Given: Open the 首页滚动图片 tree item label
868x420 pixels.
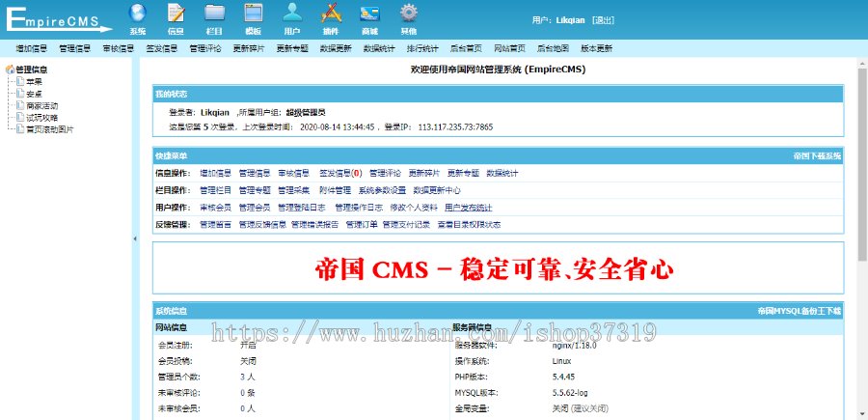Looking at the screenshot, I should click(50, 129).
